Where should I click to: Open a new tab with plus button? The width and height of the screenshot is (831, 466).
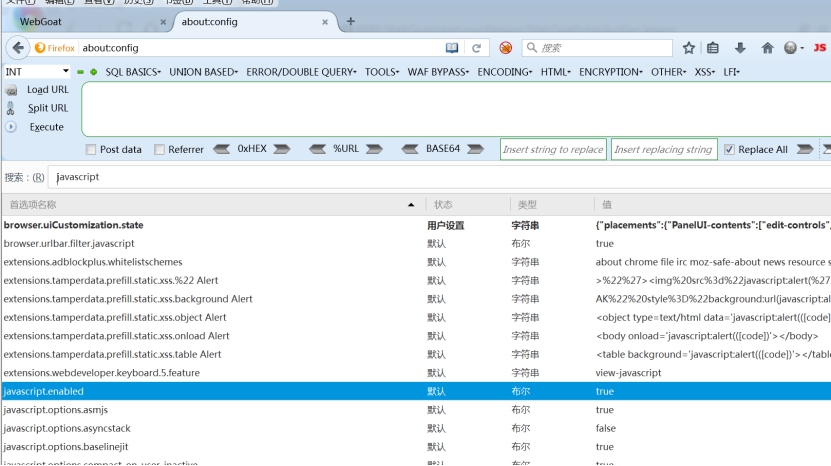click(350, 21)
